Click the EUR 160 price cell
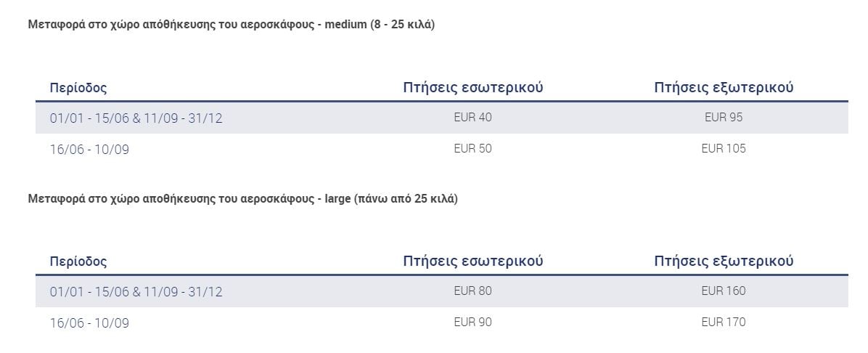The image size is (868, 353). click(x=724, y=291)
